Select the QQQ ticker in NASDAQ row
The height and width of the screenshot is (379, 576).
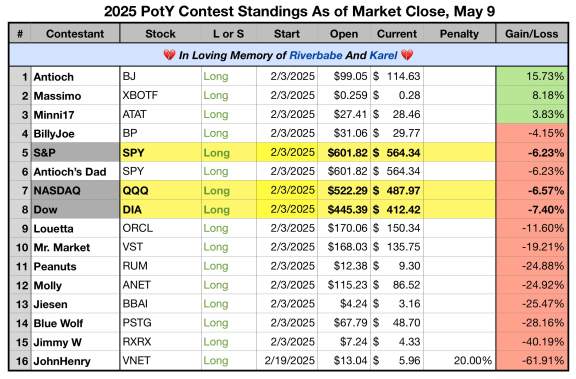[x=161, y=191]
